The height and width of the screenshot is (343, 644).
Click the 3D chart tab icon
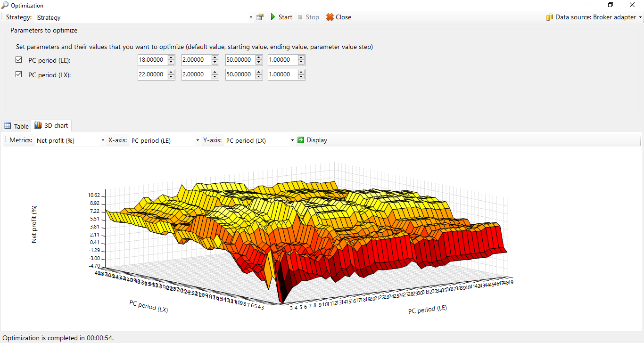point(38,125)
